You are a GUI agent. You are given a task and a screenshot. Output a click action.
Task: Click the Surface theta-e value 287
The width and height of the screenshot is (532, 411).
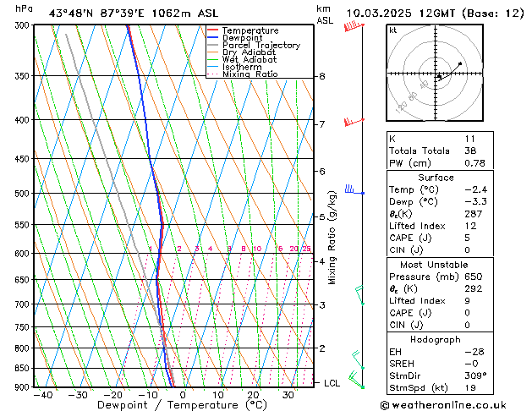(x=474, y=214)
